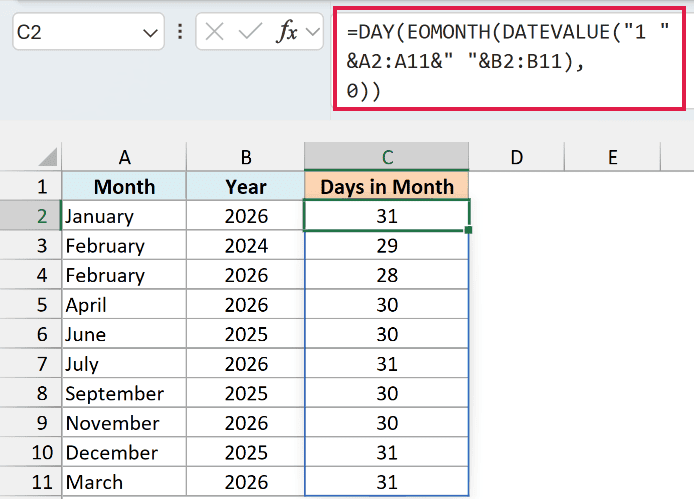This screenshot has width=694, height=499.
Task: Click the days cell in November row
Action: (386, 422)
